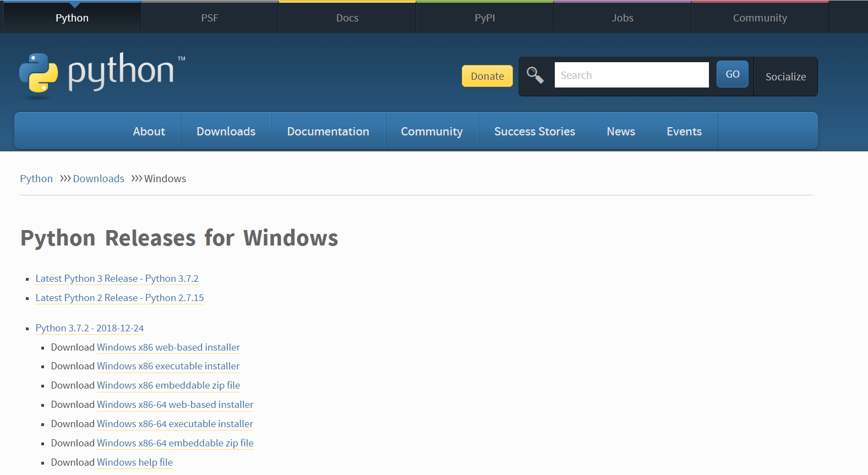Open Latest Python 2 Release - Python 2.7.15
Viewport: 868px width, 475px height.
click(x=119, y=298)
